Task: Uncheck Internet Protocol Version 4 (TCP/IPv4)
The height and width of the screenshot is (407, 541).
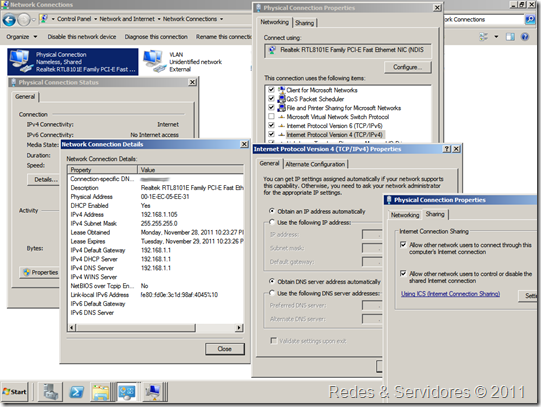Action: coord(271,135)
